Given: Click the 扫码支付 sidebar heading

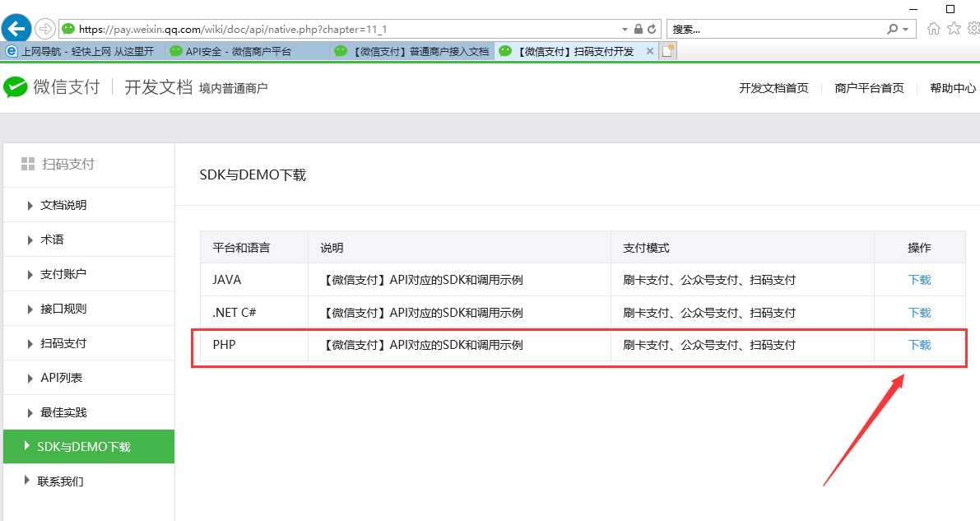Looking at the screenshot, I should 68,164.
